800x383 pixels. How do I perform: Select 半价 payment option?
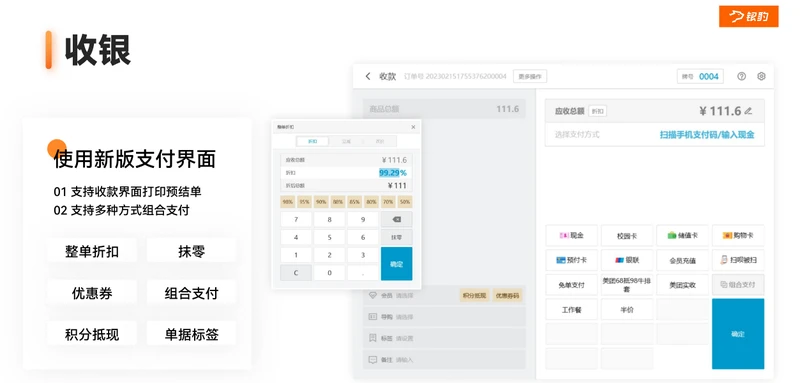tap(627, 310)
